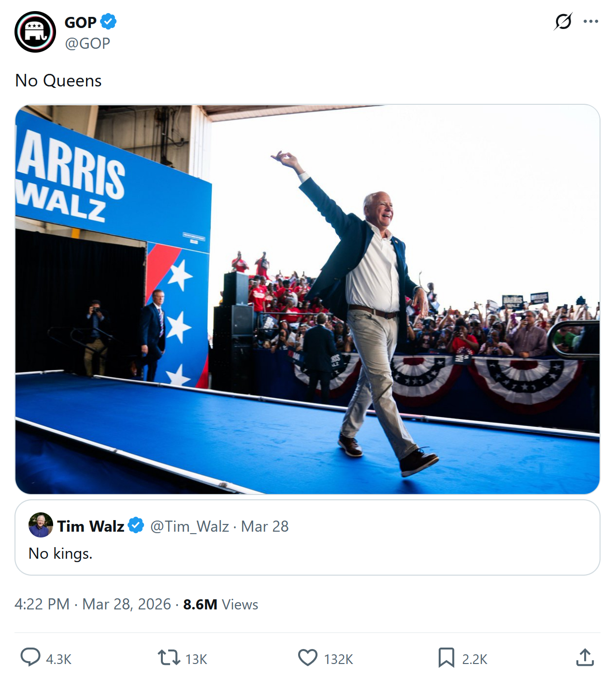
Task: Open the three-dot more options menu
Action: click(590, 22)
